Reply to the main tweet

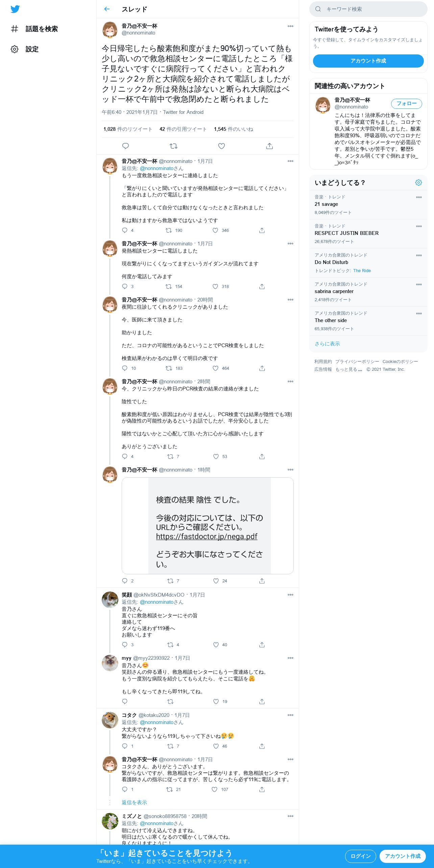(125, 146)
